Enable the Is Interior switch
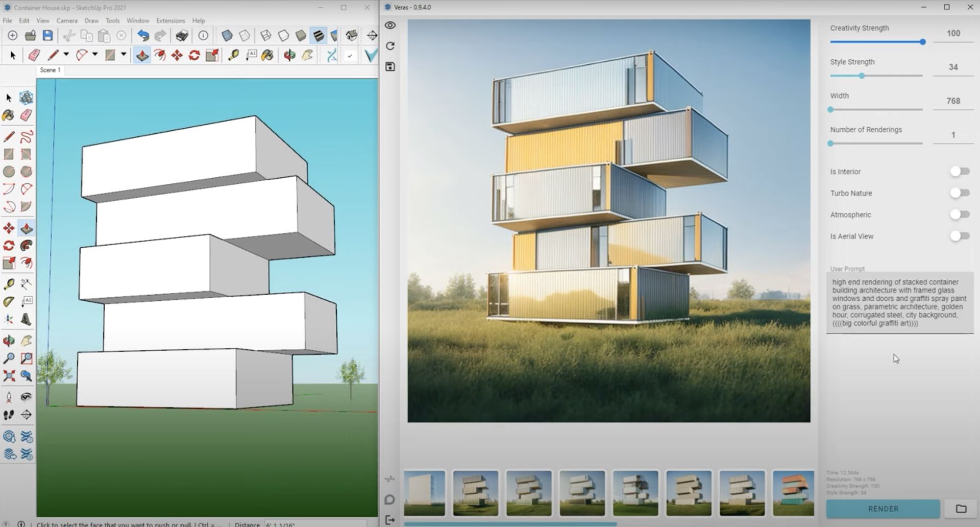 pyautogui.click(x=959, y=172)
